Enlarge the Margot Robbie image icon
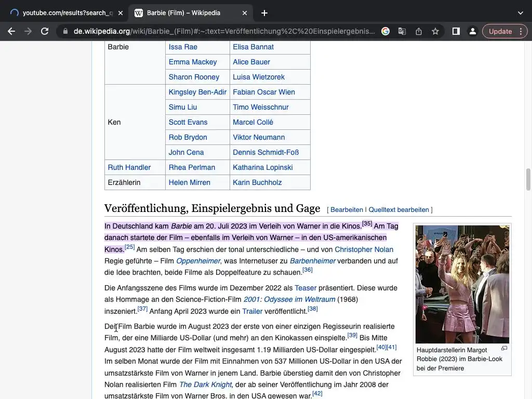532x399 pixels. coord(504,348)
